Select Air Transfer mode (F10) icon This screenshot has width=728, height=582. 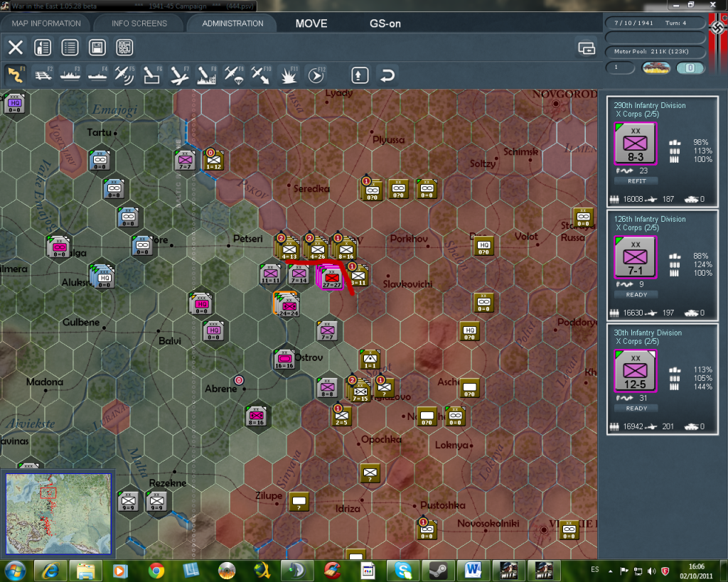[x=260, y=75]
